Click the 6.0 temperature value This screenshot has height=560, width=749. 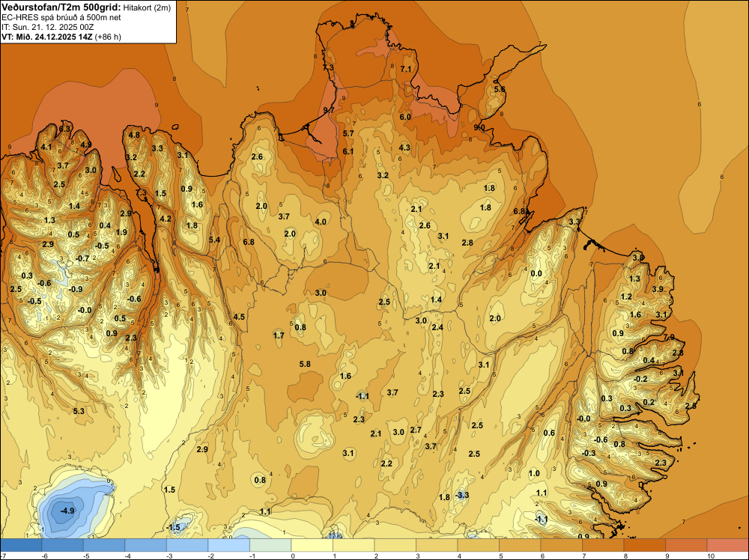pyautogui.click(x=405, y=117)
